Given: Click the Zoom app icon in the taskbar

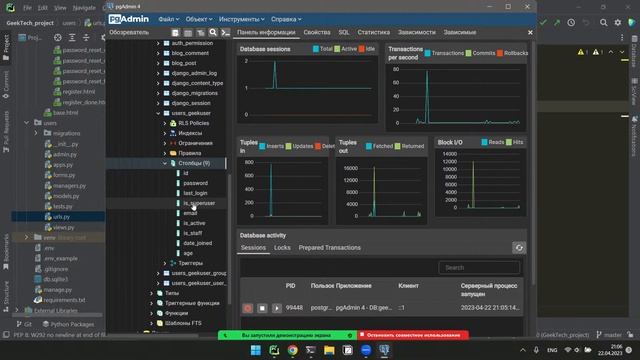Looking at the screenshot, I should click(x=366, y=350).
